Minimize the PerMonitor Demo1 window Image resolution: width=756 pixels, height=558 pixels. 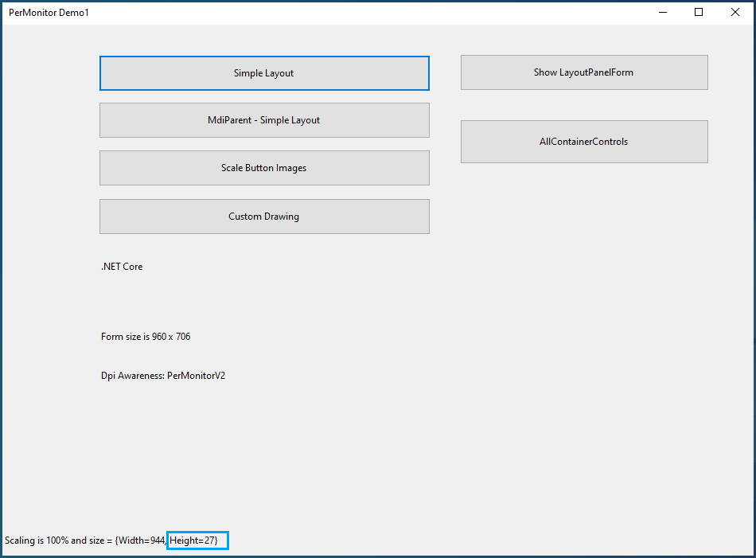662,12
